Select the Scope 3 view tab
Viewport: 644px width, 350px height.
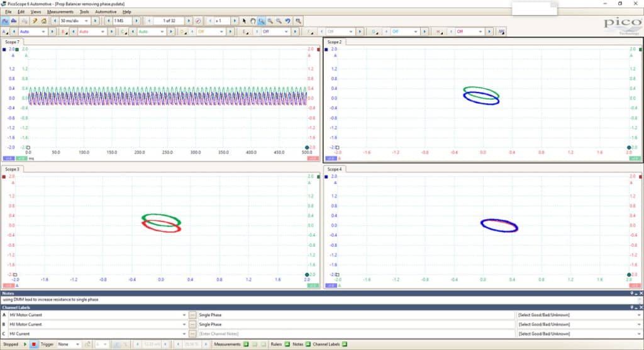(x=12, y=169)
